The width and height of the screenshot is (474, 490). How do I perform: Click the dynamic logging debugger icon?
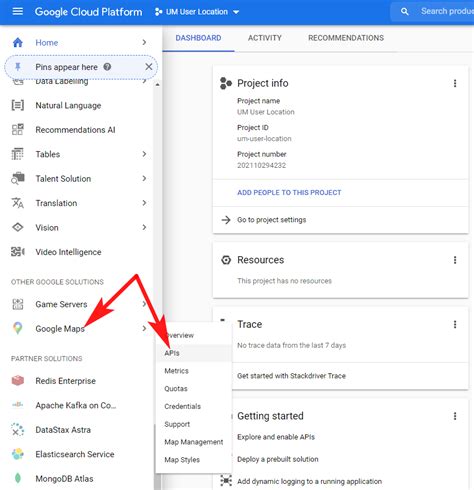[x=226, y=481]
